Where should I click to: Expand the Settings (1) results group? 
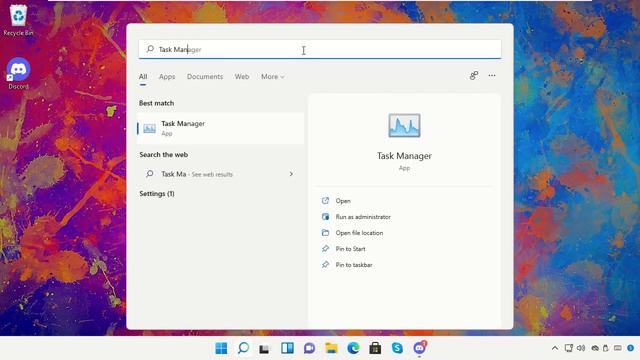click(157, 194)
